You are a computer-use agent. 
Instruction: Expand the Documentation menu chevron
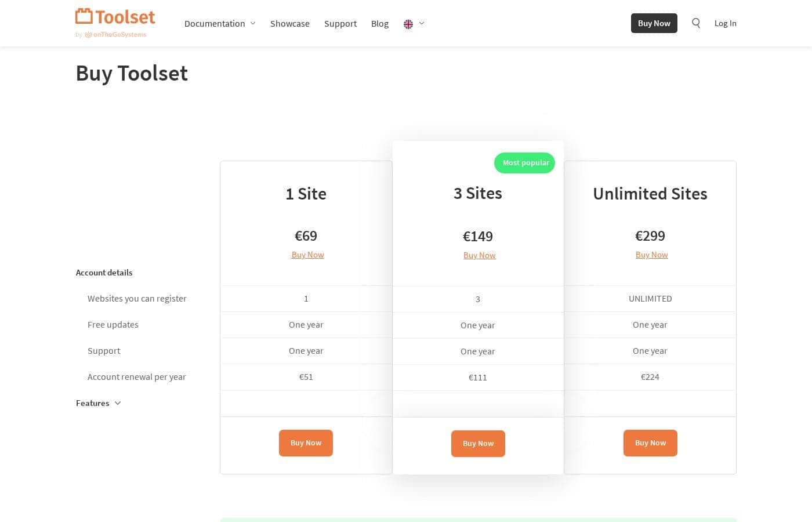pos(253,24)
